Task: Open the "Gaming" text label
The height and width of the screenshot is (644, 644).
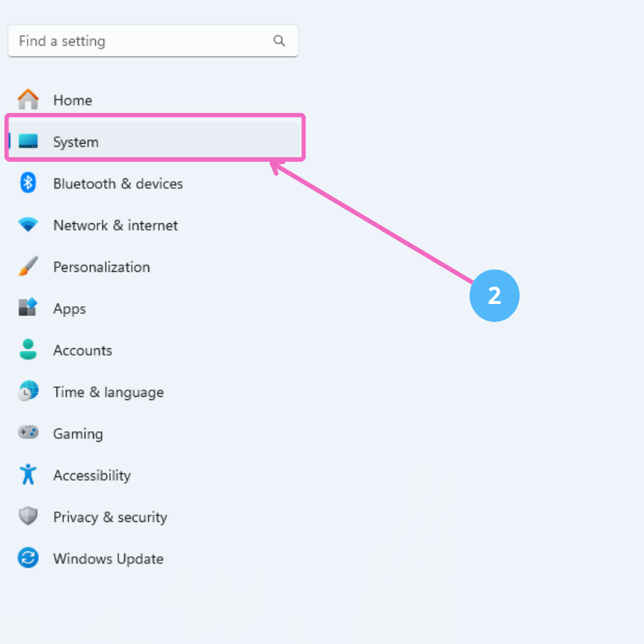Action: coord(78,434)
